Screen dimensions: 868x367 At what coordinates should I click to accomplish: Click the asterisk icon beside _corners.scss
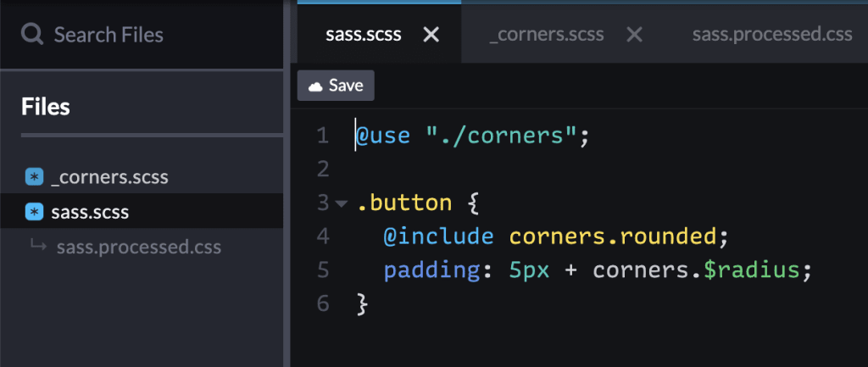(x=34, y=178)
